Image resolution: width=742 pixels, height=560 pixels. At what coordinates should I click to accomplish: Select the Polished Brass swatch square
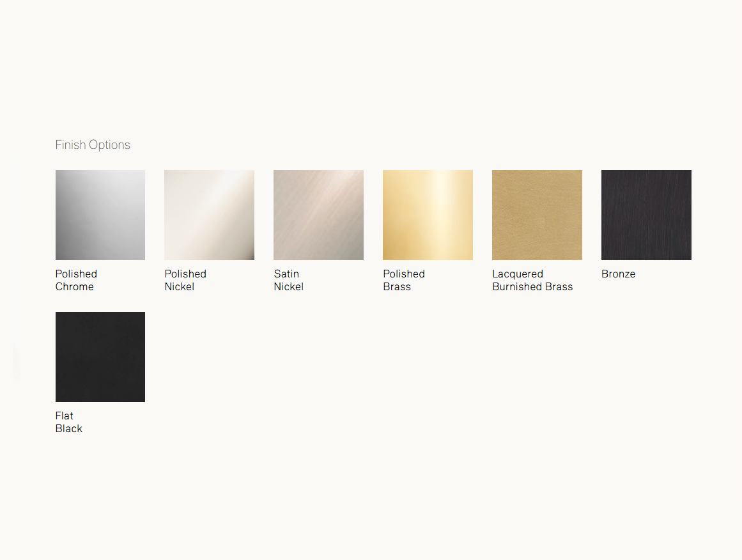point(428,215)
